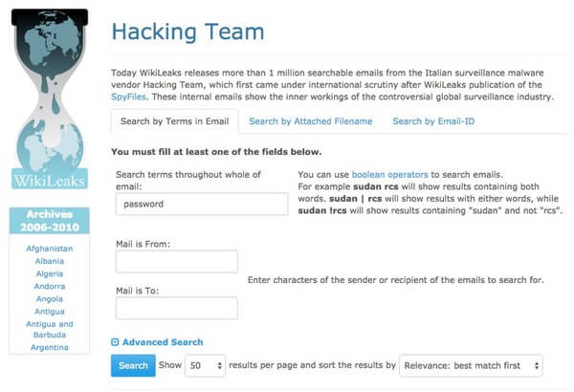Open the Andorra archive link

[50, 286]
